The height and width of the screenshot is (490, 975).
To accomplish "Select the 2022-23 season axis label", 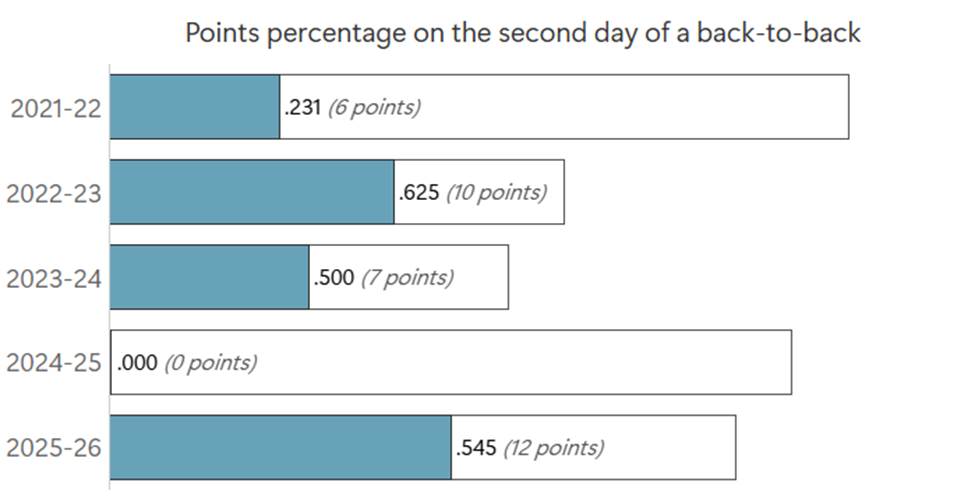I will click(x=55, y=193).
